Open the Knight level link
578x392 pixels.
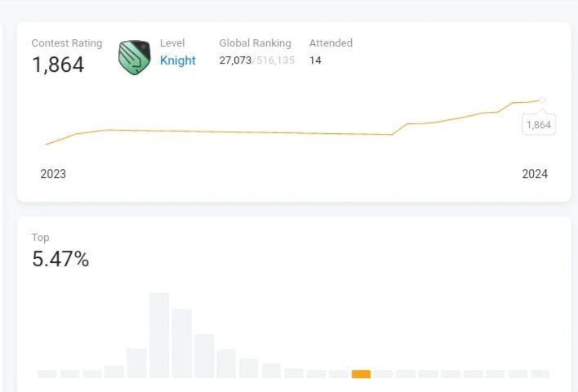(x=178, y=60)
